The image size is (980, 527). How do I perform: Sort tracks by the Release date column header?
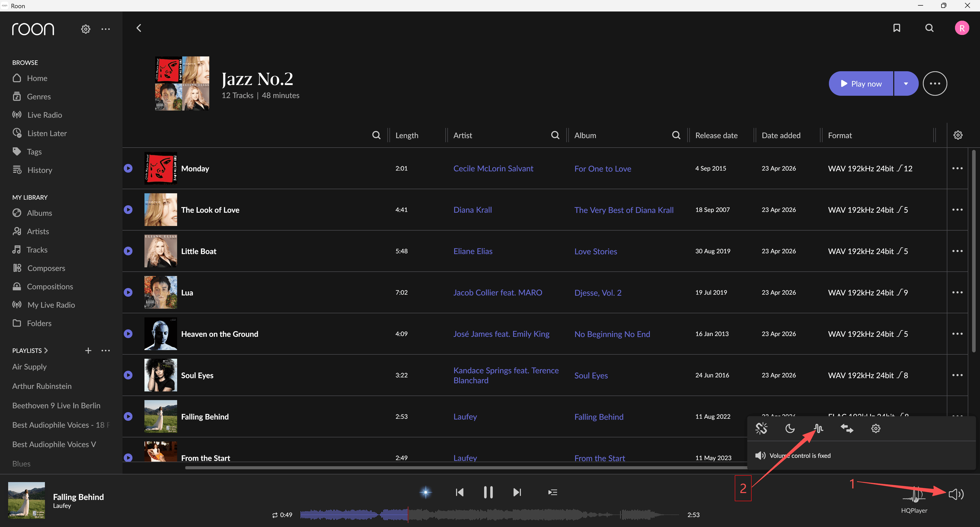click(716, 136)
